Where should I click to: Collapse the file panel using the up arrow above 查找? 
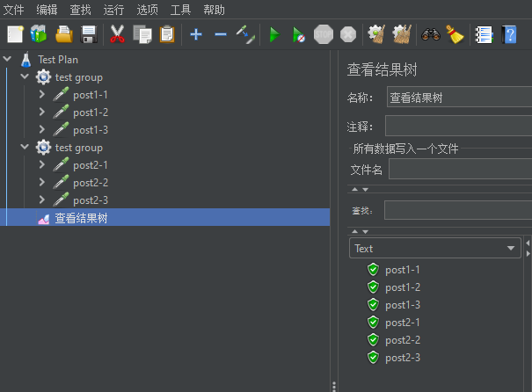[355, 189]
